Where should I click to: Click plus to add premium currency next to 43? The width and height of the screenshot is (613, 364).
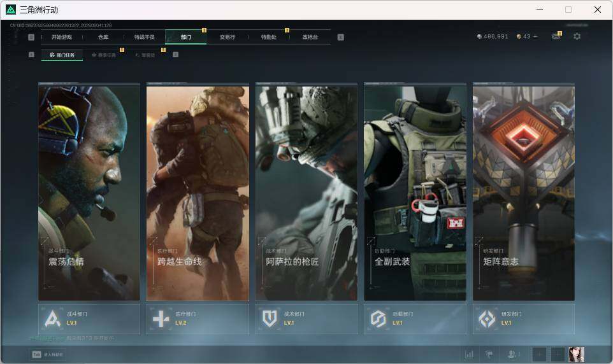click(535, 36)
